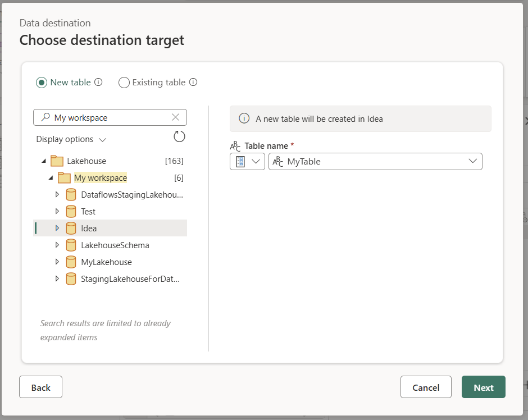Click the MyLakehouse database icon

pyautogui.click(x=71, y=262)
